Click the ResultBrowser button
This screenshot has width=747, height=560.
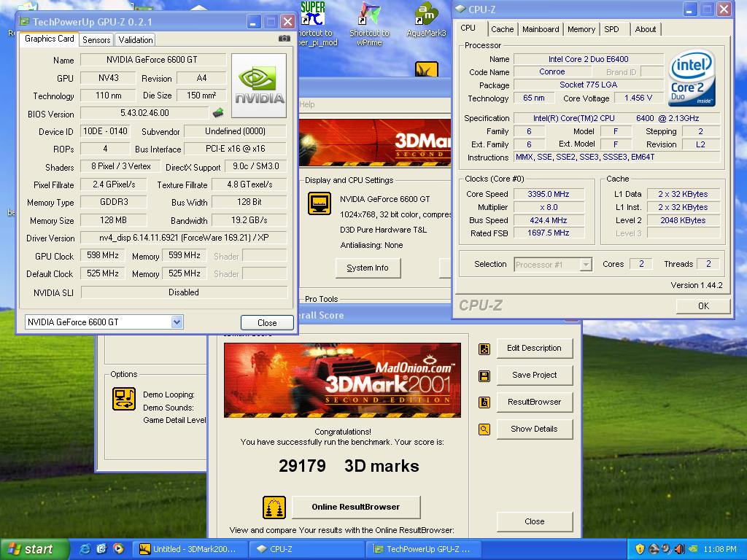coord(535,402)
